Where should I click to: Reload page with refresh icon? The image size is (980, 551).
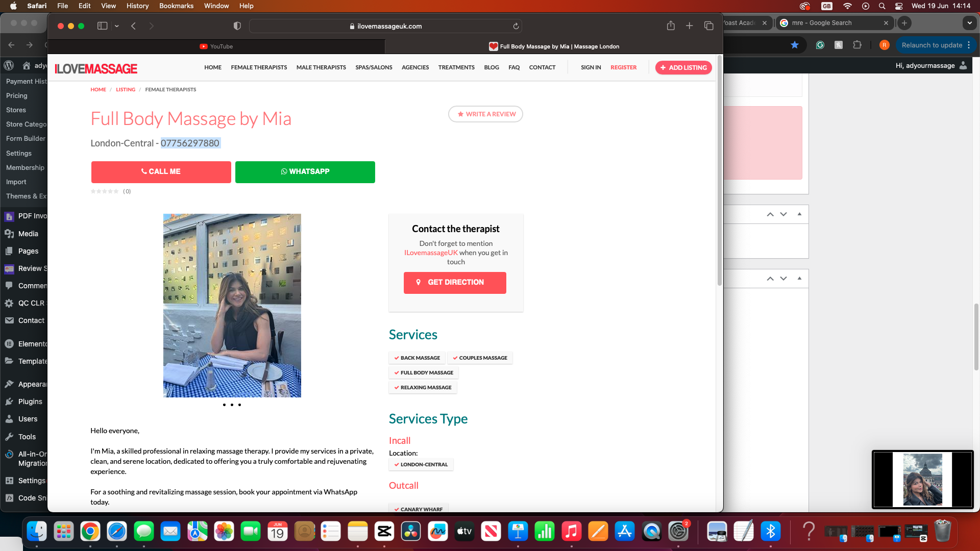(516, 27)
